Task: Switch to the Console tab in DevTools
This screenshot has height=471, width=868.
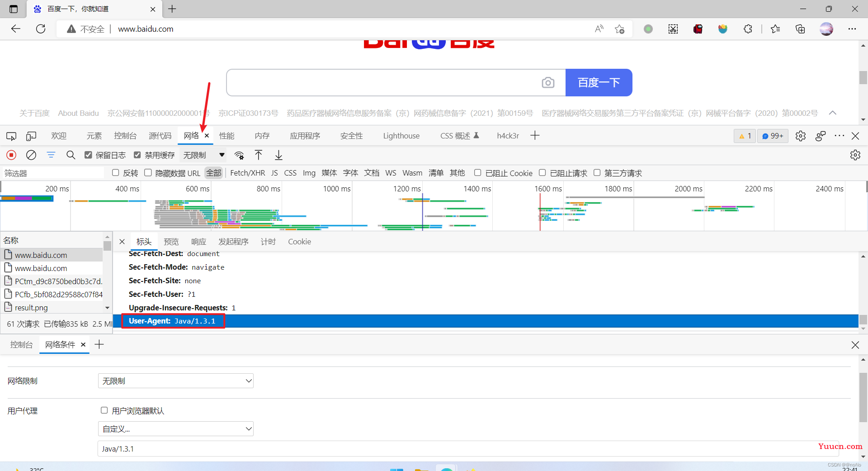Action: coord(125,136)
